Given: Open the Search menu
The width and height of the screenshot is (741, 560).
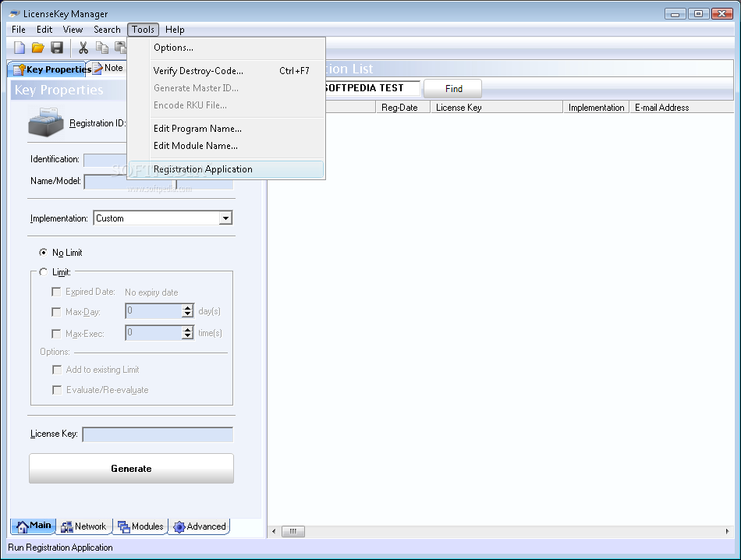Looking at the screenshot, I should [108, 30].
